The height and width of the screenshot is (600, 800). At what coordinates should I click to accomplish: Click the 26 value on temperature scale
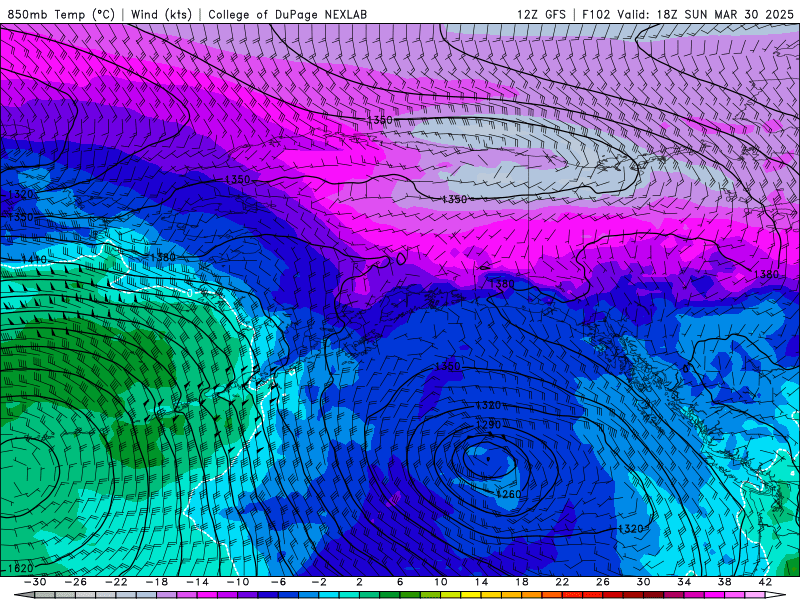pyautogui.click(x=603, y=582)
